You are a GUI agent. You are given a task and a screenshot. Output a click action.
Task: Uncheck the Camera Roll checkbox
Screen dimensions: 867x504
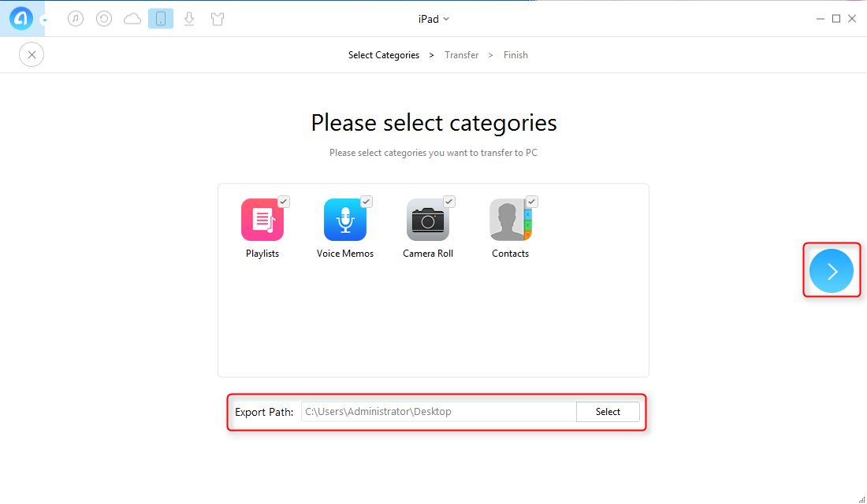point(449,202)
